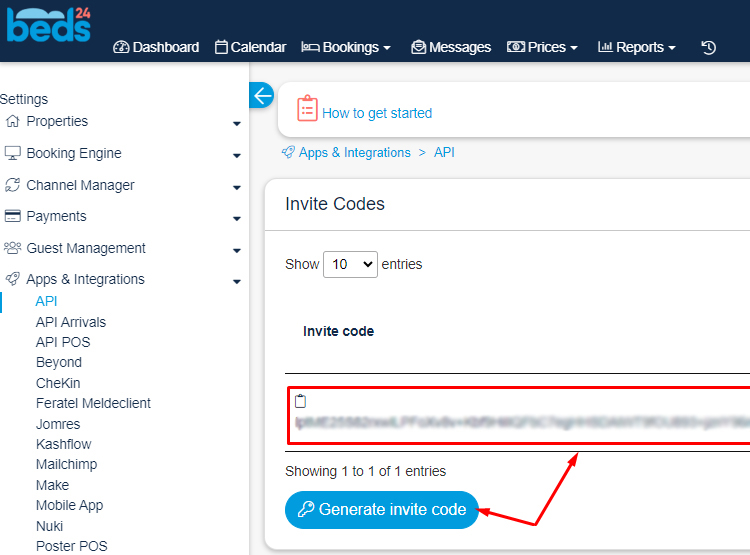Click the Booking Engine monitor icon

click(12, 153)
